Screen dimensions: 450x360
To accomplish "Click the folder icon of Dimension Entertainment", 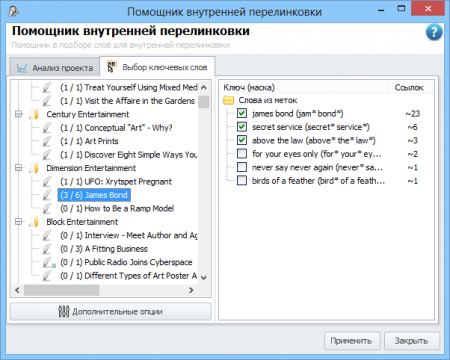I will click(34, 168).
